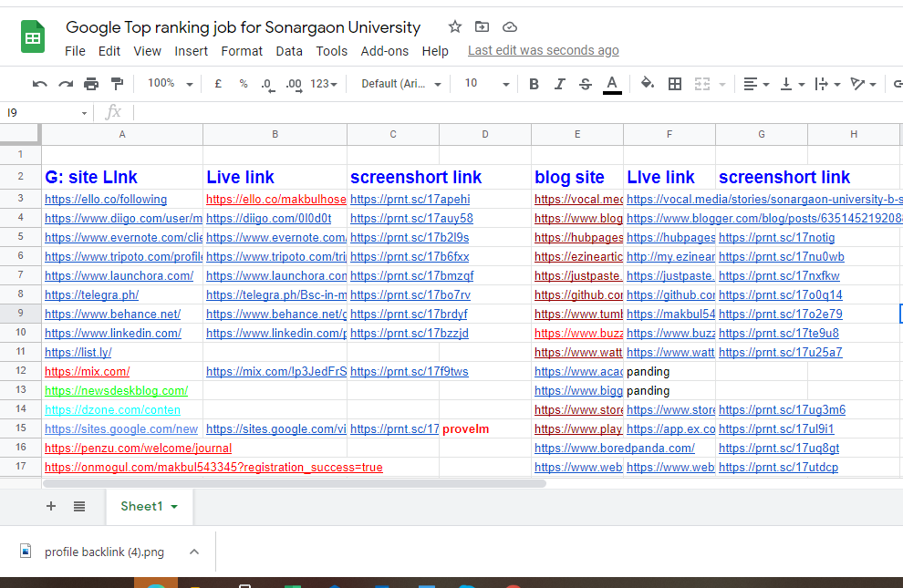Toggle bold formatting
Image resolution: width=903 pixels, height=588 pixels.
[534, 84]
